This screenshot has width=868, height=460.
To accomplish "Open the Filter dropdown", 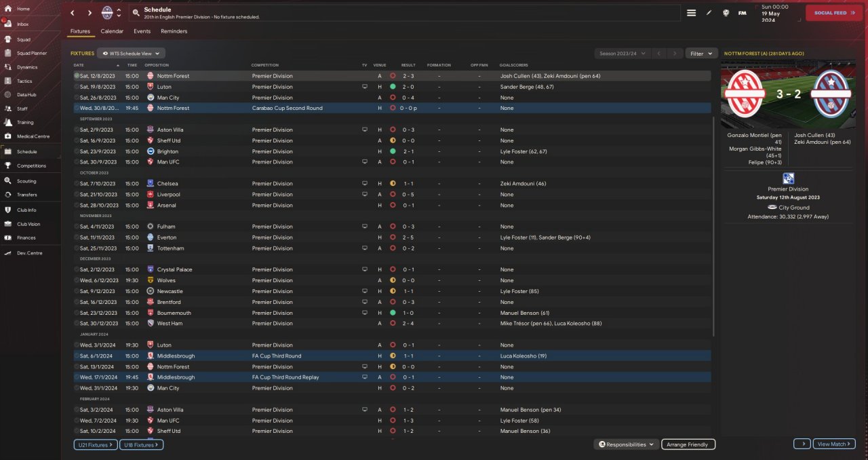I will click(x=701, y=53).
